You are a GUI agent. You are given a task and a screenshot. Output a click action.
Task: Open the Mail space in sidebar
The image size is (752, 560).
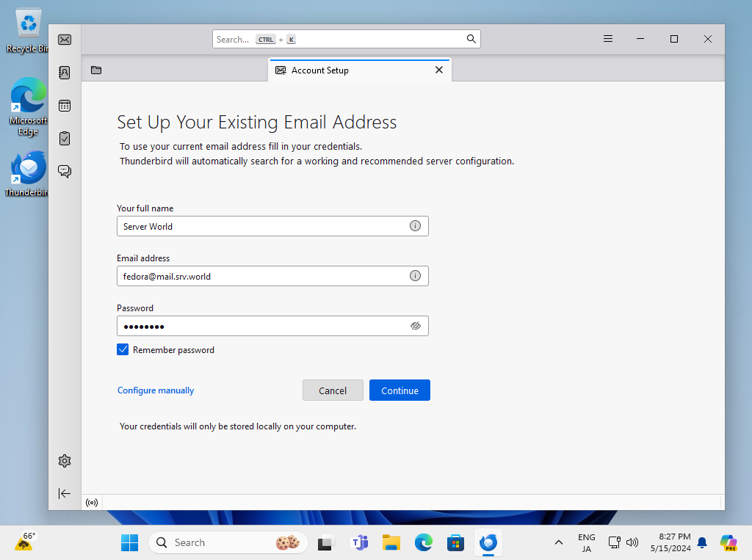(65, 40)
